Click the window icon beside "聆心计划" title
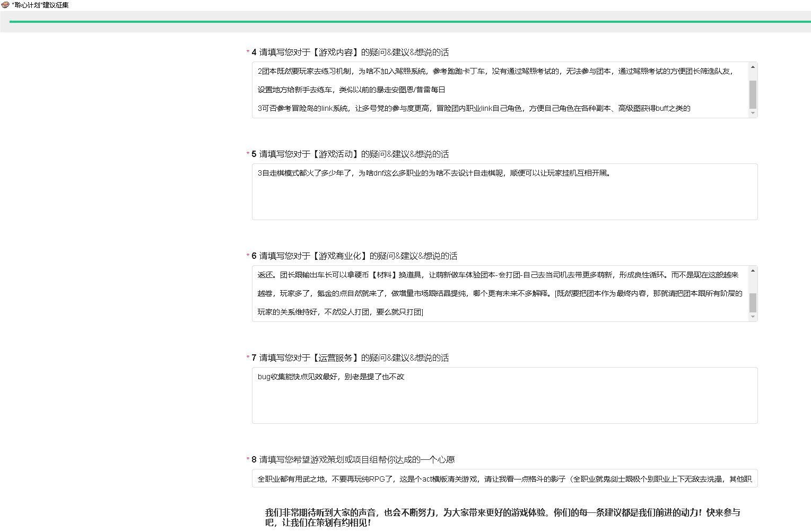 click(5, 5)
